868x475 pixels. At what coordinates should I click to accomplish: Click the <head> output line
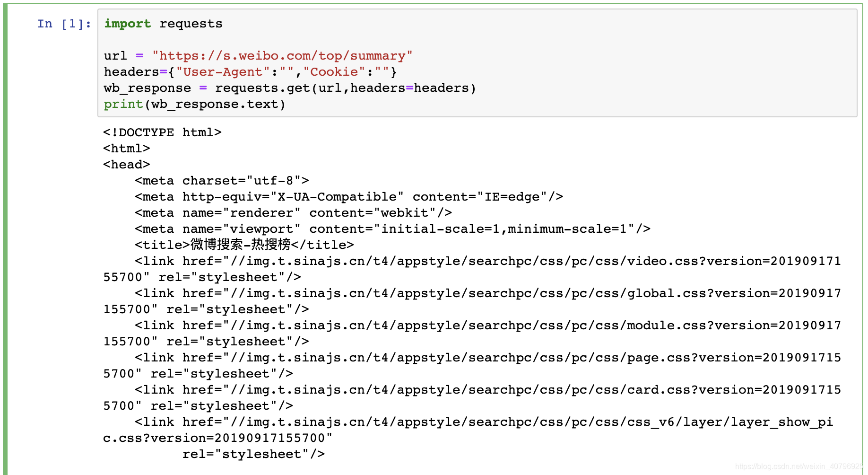pyautogui.click(x=127, y=165)
